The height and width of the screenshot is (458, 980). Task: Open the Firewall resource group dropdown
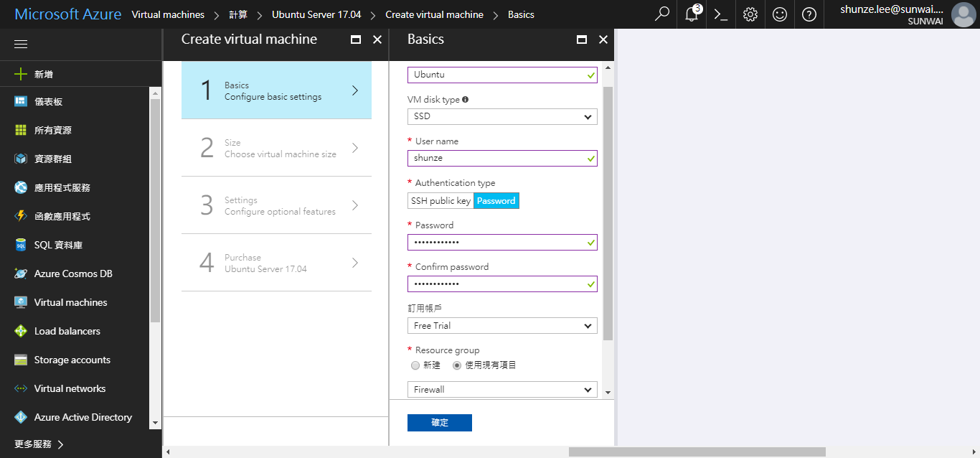502,390
